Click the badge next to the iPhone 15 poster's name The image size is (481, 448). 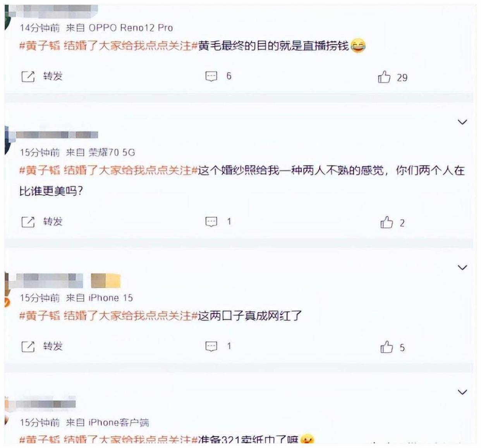click(106, 281)
